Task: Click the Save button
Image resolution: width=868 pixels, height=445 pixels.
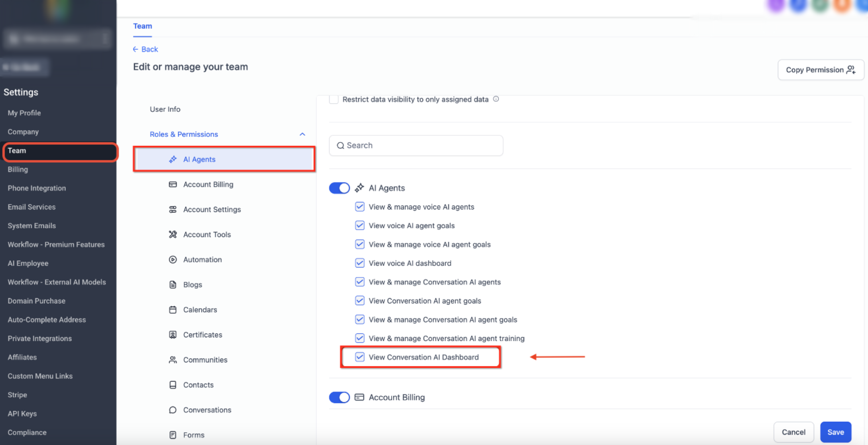Action: [836, 432]
